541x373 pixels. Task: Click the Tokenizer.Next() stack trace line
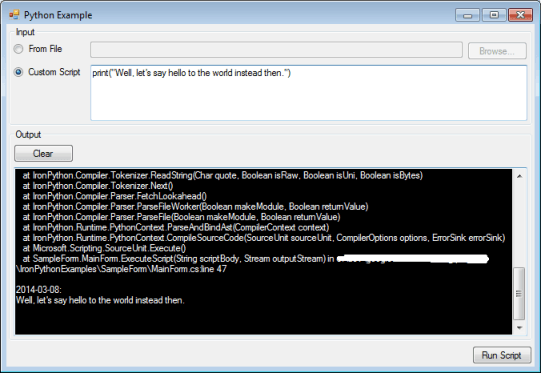pos(98,186)
